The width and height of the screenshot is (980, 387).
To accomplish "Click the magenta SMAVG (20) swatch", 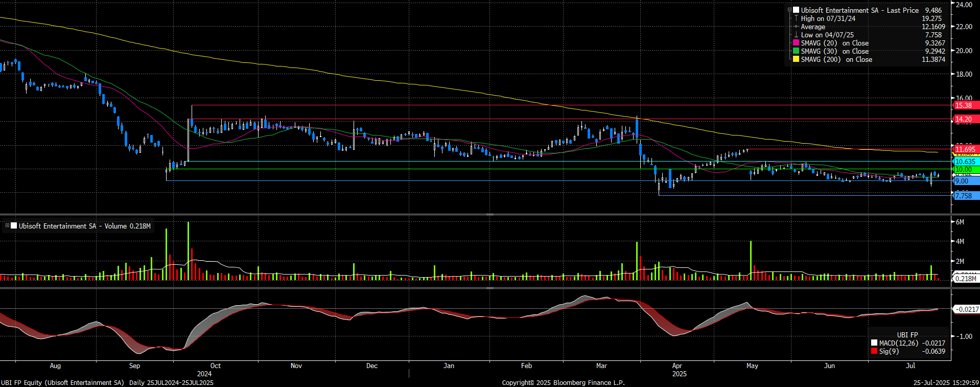I will pos(796,43).
